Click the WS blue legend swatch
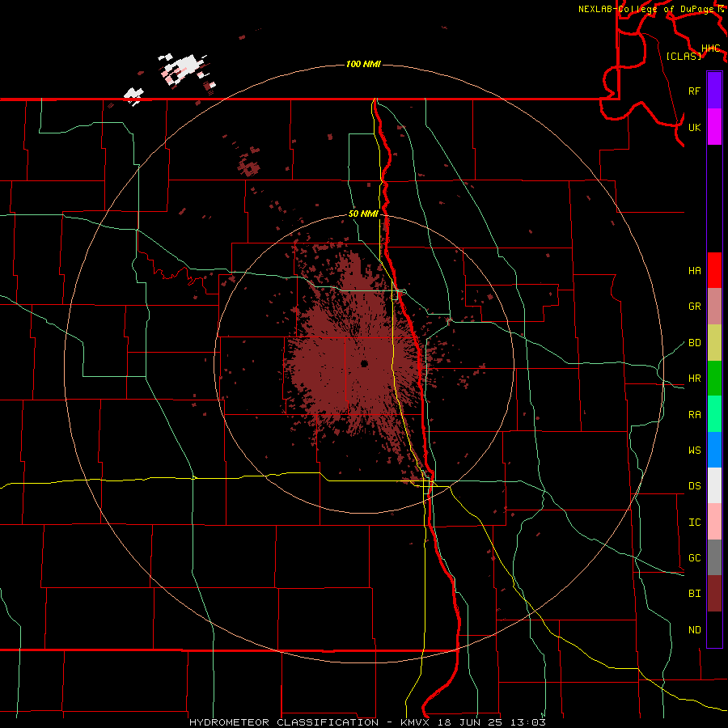This screenshot has height=728, width=728. [x=714, y=450]
